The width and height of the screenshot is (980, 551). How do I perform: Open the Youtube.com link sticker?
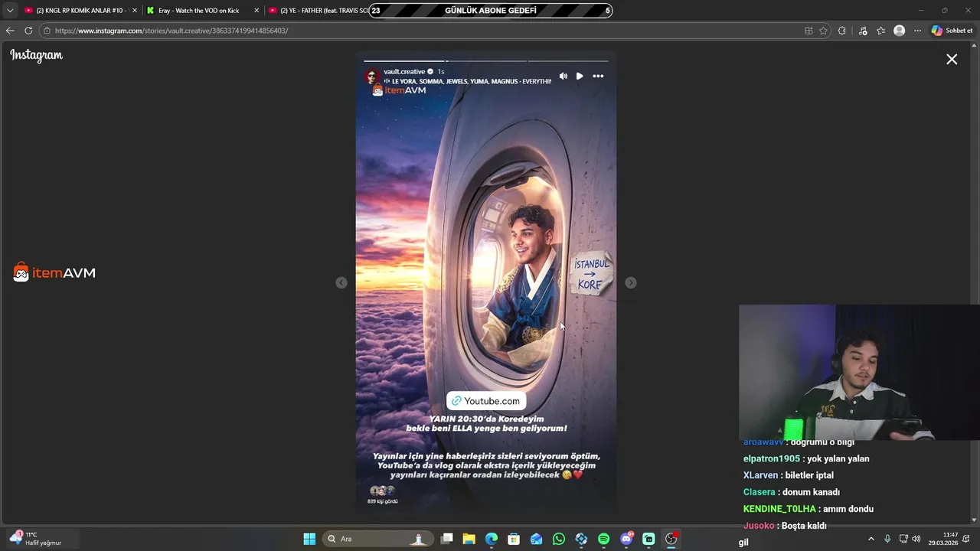tap(485, 401)
